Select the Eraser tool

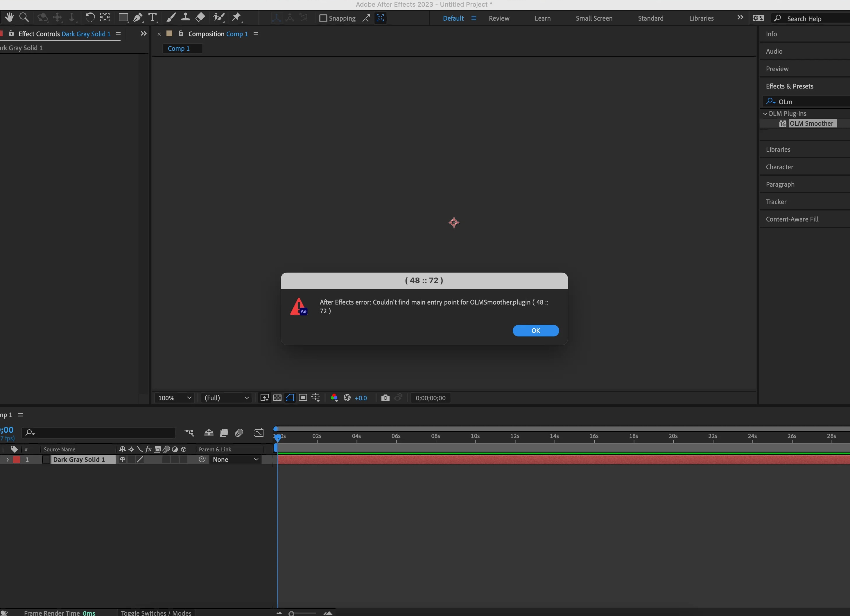pyautogui.click(x=200, y=17)
